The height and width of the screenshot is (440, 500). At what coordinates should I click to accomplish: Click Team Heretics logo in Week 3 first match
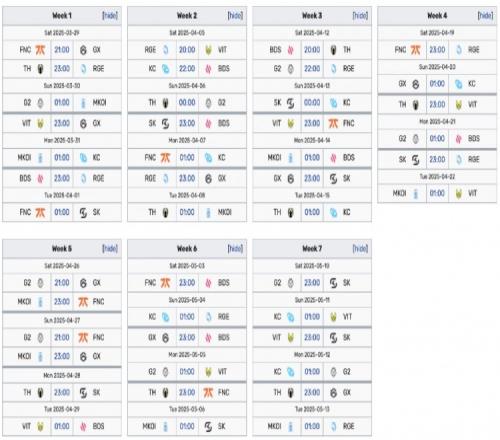[x=333, y=50]
